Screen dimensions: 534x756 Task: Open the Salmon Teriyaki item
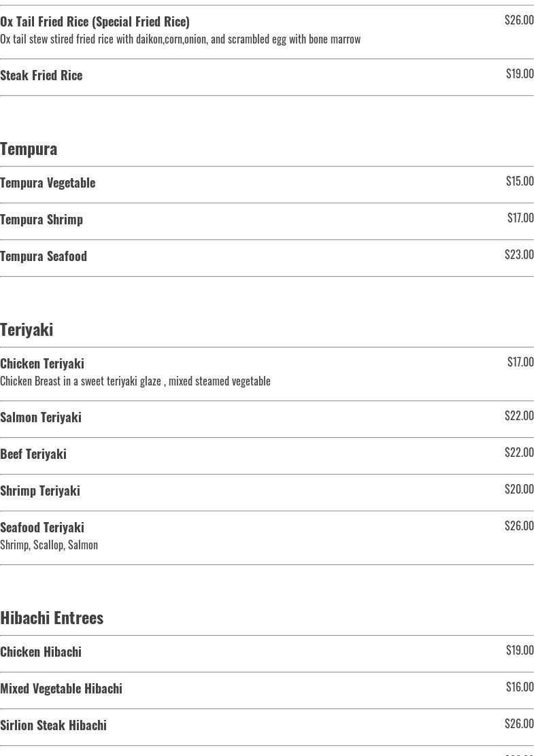click(41, 417)
